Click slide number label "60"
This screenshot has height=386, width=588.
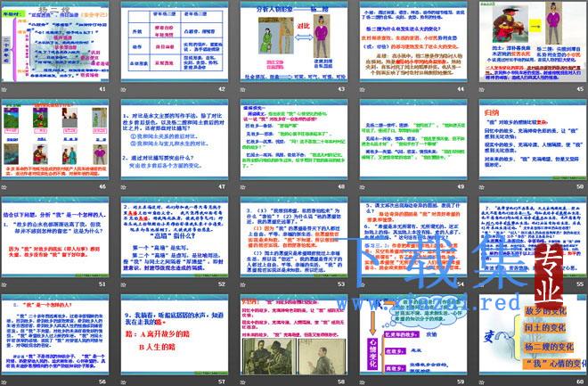(580, 382)
